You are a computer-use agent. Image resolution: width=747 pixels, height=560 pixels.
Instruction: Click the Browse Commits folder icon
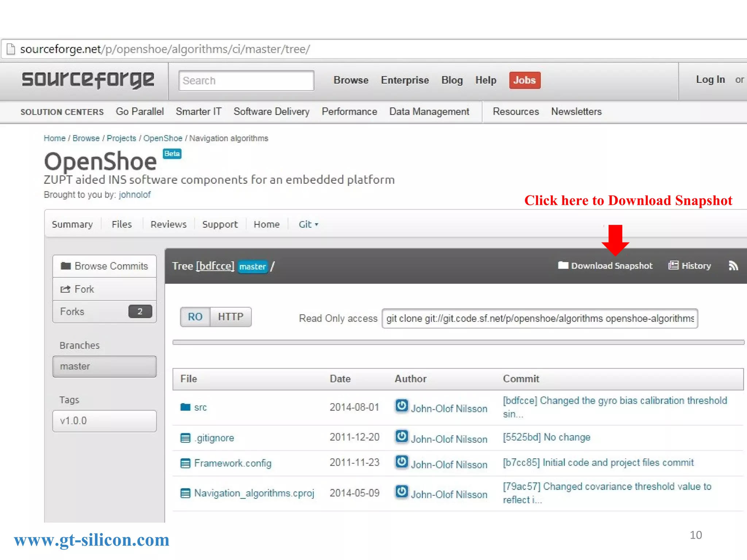[66, 266]
